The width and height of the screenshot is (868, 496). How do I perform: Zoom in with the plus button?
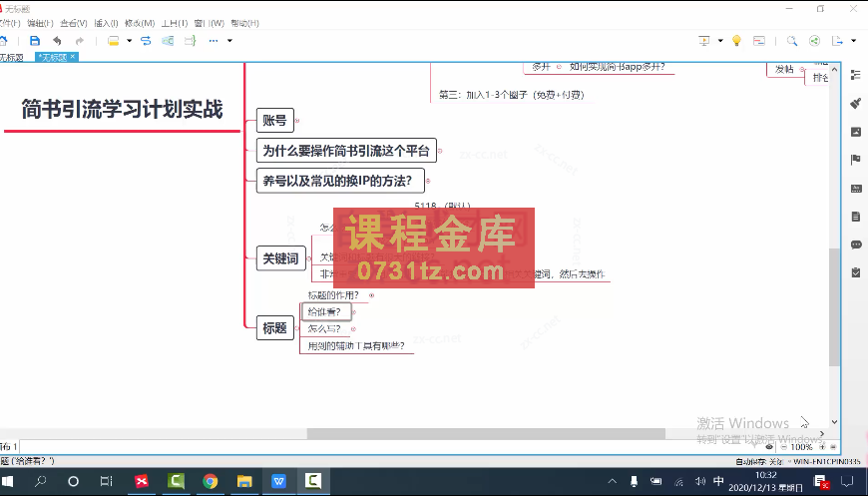pyautogui.click(x=822, y=447)
